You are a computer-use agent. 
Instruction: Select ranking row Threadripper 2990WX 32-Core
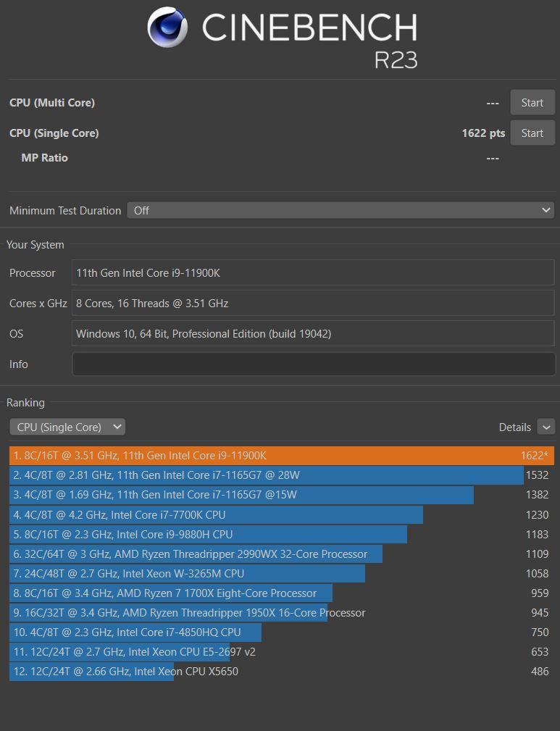click(282, 554)
